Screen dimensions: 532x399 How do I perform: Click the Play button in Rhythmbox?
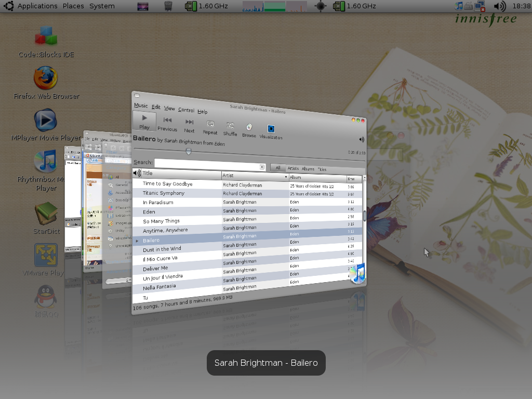coord(144,122)
